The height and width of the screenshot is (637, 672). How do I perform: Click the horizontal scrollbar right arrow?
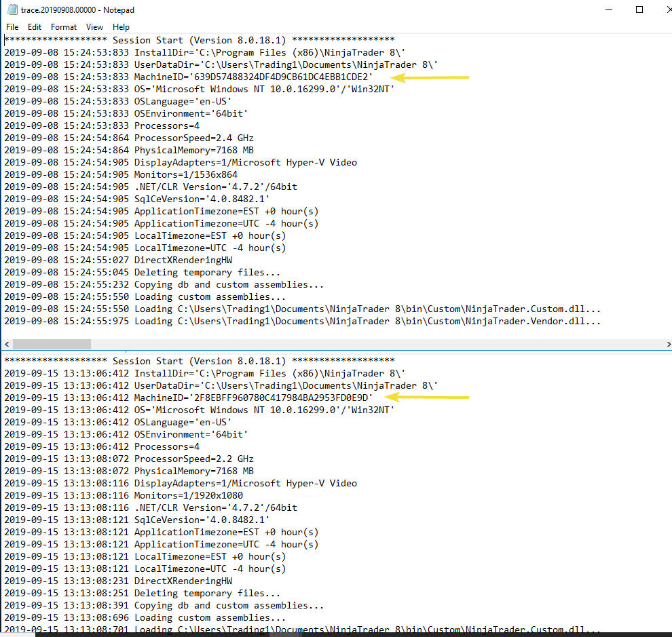(x=668, y=345)
